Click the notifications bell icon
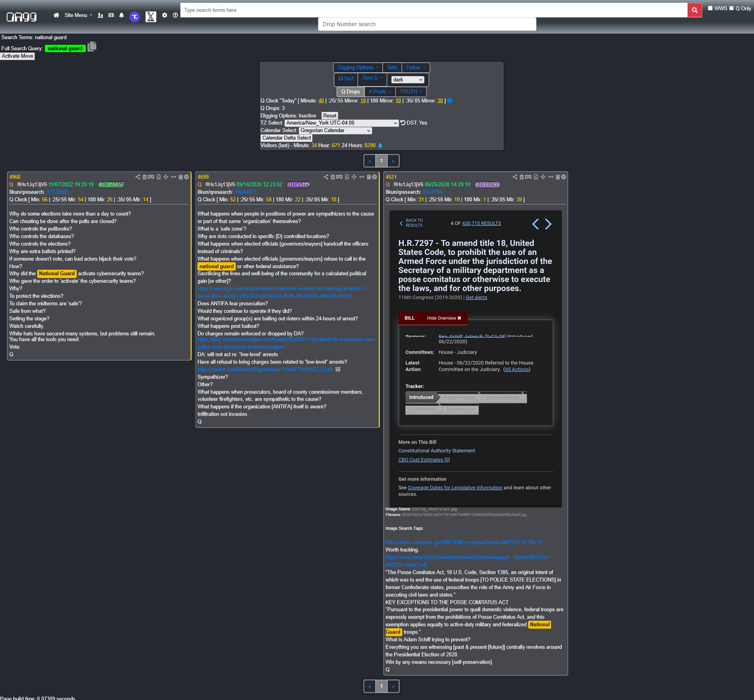 click(121, 15)
